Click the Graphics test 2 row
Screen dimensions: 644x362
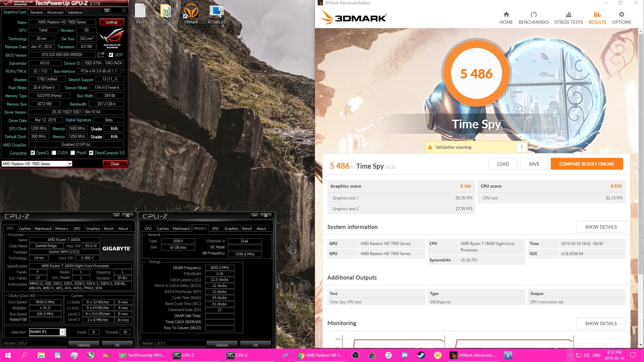(401, 209)
